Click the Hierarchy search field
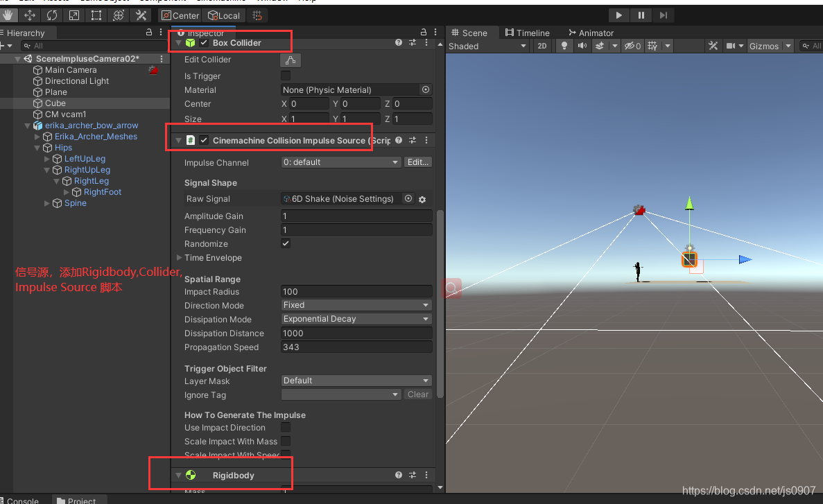 (x=94, y=46)
